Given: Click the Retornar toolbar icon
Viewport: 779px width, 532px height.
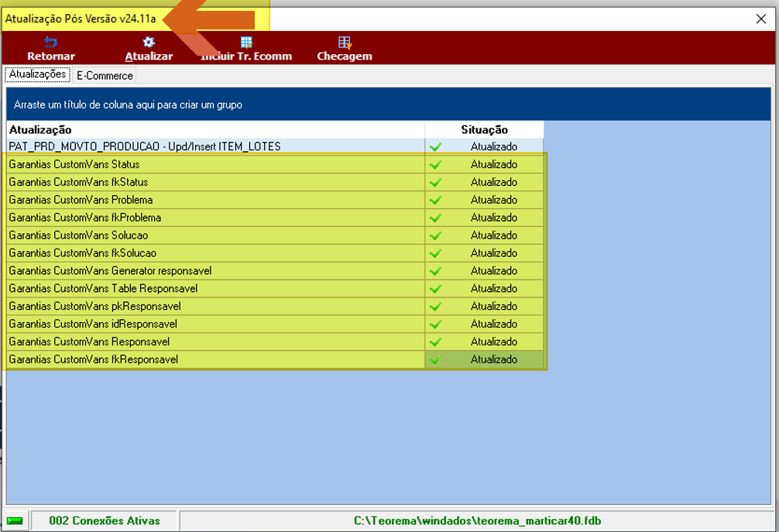Looking at the screenshot, I should click(50, 43).
